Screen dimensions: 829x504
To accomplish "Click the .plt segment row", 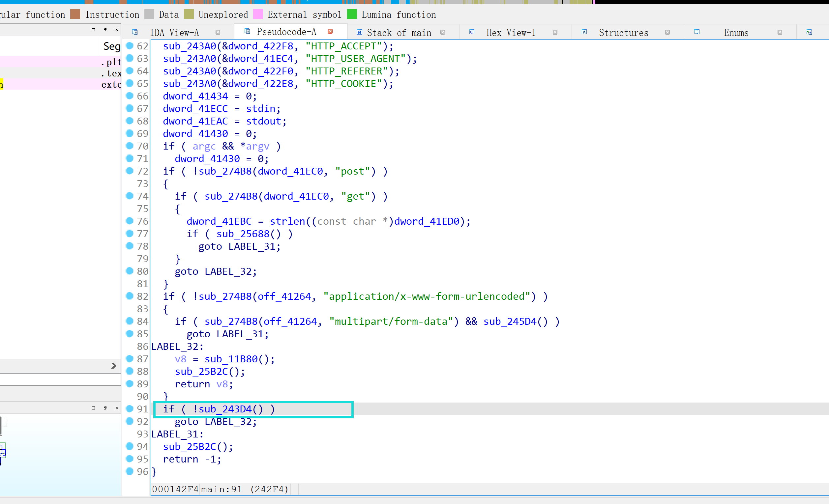I will [61, 62].
